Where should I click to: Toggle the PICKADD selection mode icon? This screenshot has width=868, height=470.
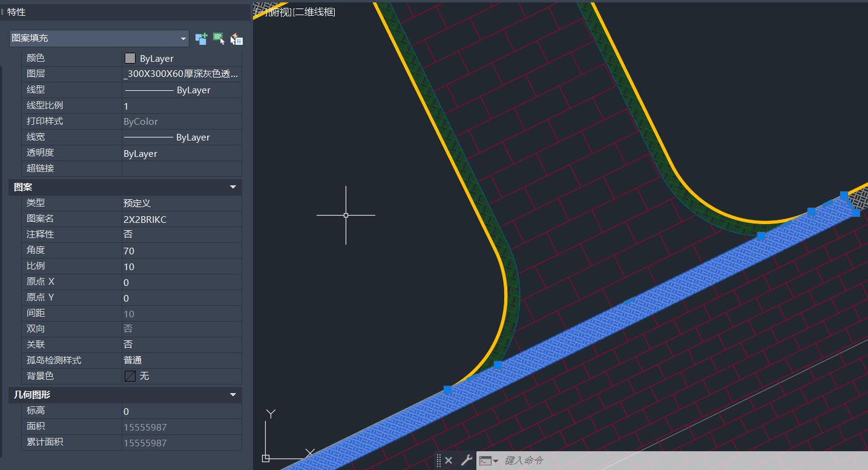tap(201, 39)
